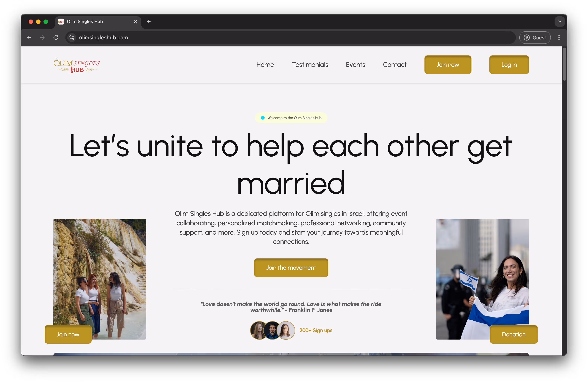The image size is (588, 383).
Task: Open site information icon in address bar
Action: coord(72,38)
